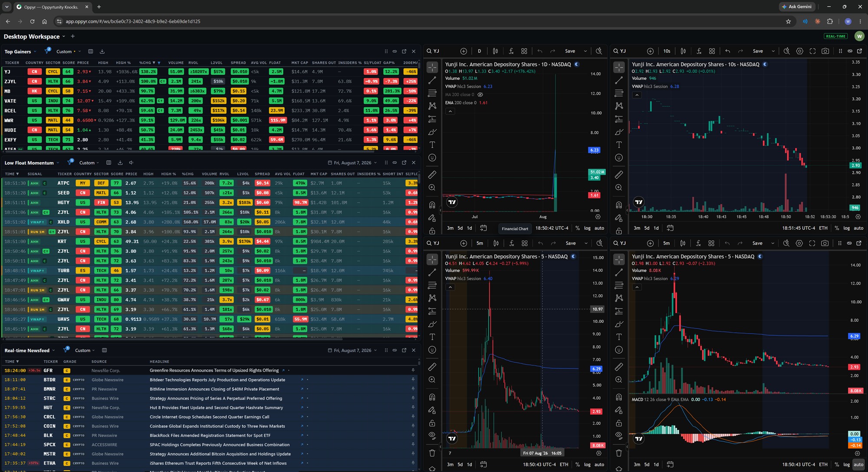Select the ruler measure tool in 1D chart
868x472 pixels.
coord(432,175)
